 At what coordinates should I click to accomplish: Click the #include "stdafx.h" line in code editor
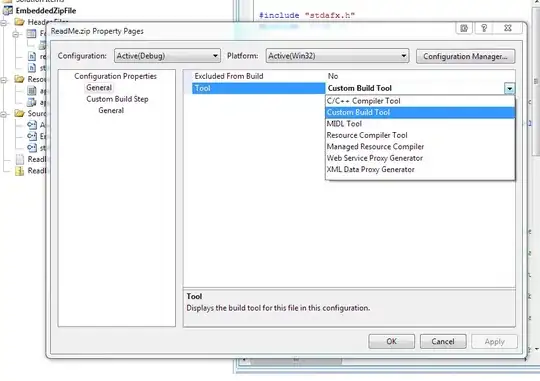tap(307, 15)
